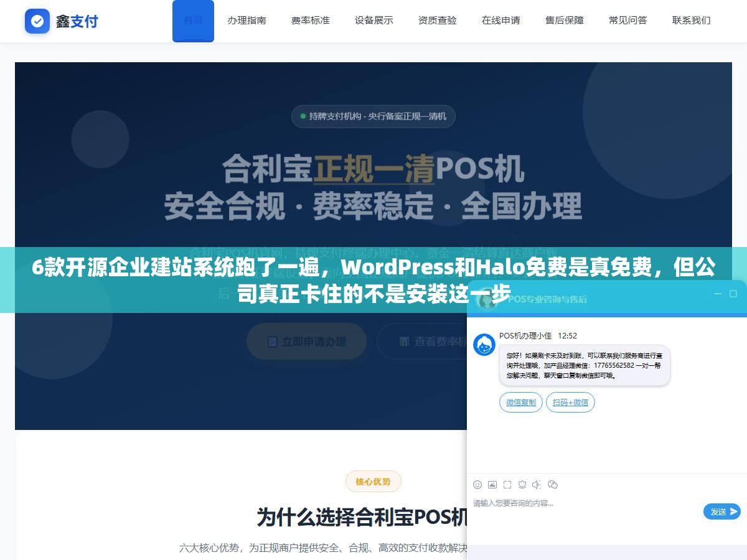
Task: Click the 发送 send button
Action: 722,511
